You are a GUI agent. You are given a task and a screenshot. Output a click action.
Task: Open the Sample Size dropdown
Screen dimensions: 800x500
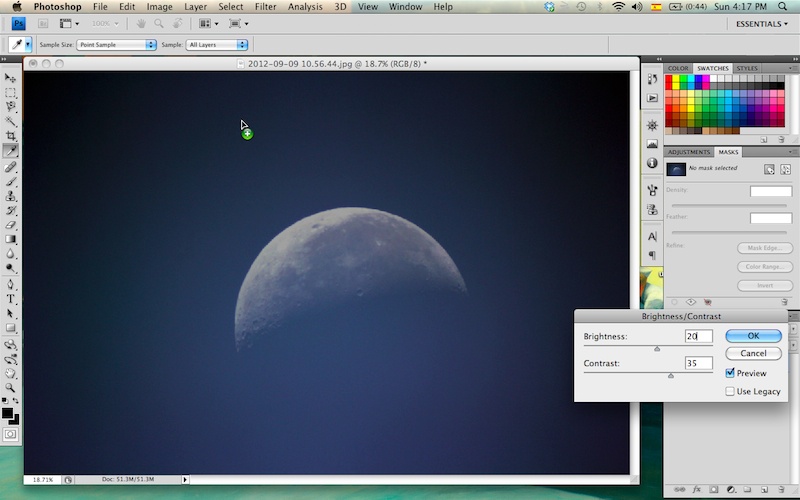coord(116,45)
